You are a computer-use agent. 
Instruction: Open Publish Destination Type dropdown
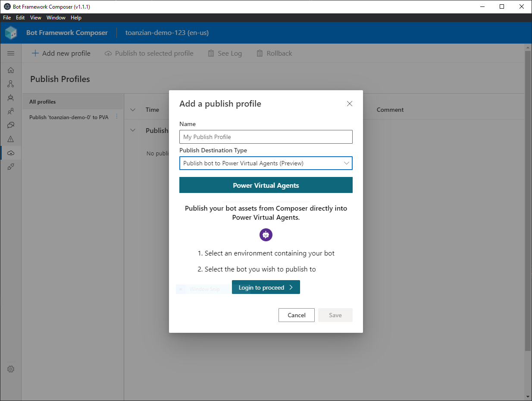[266, 163]
